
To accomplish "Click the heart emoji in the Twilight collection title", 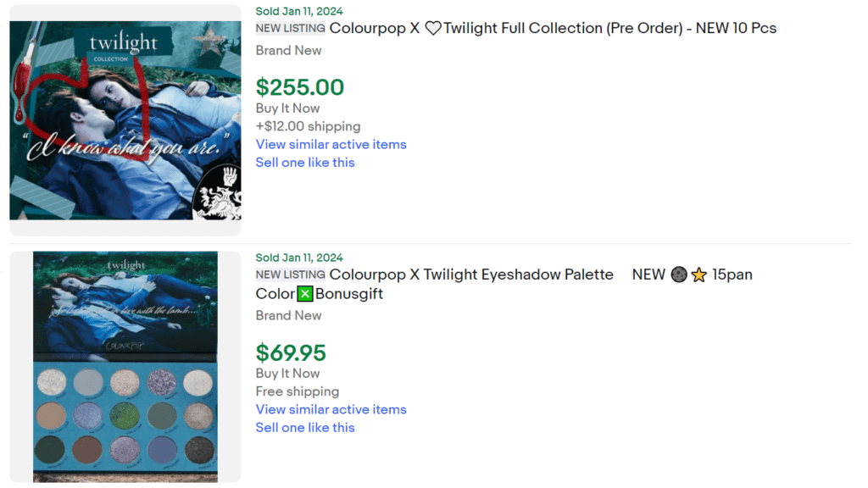I will point(431,28).
